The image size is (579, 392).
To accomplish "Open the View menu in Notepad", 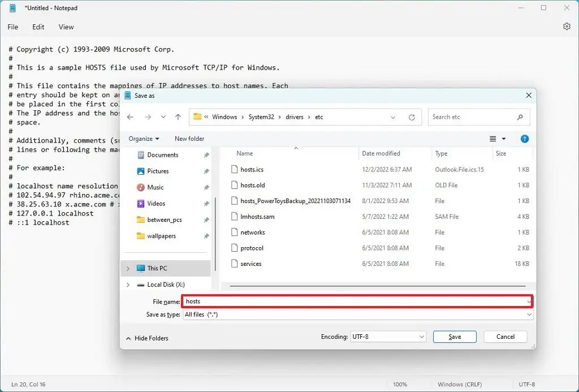I will pos(66,27).
